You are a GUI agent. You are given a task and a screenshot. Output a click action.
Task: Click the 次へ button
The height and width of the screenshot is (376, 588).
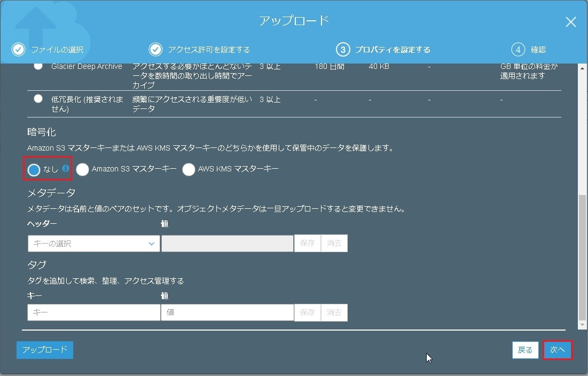point(558,350)
